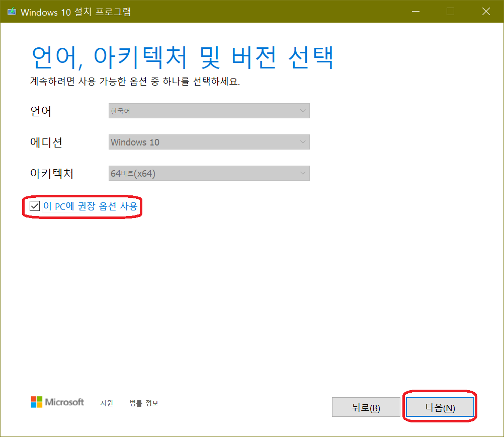Go back with the 뒤로(B) button

click(x=366, y=407)
